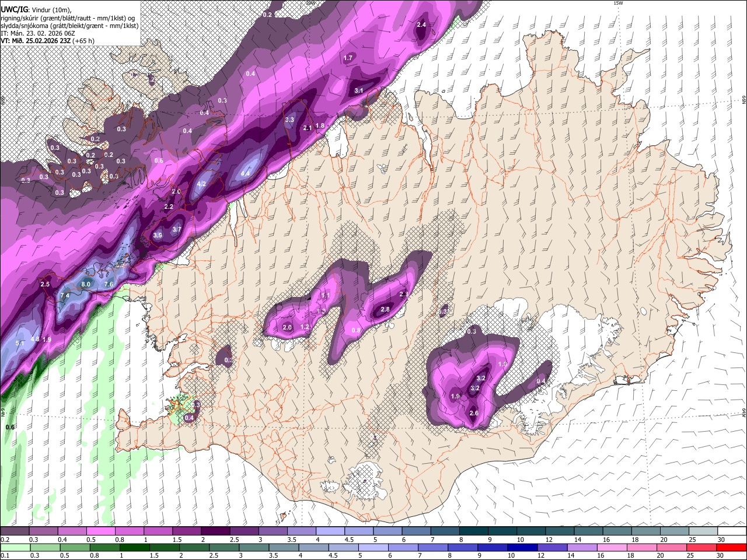This screenshot has height=560, width=747.
Task: Click the 3.1 value on the north coast
Action: 359,90
